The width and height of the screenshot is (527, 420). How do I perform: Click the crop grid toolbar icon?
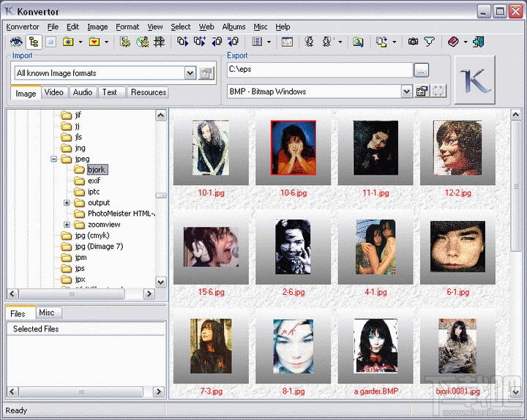pyautogui.click(x=159, y=42)
